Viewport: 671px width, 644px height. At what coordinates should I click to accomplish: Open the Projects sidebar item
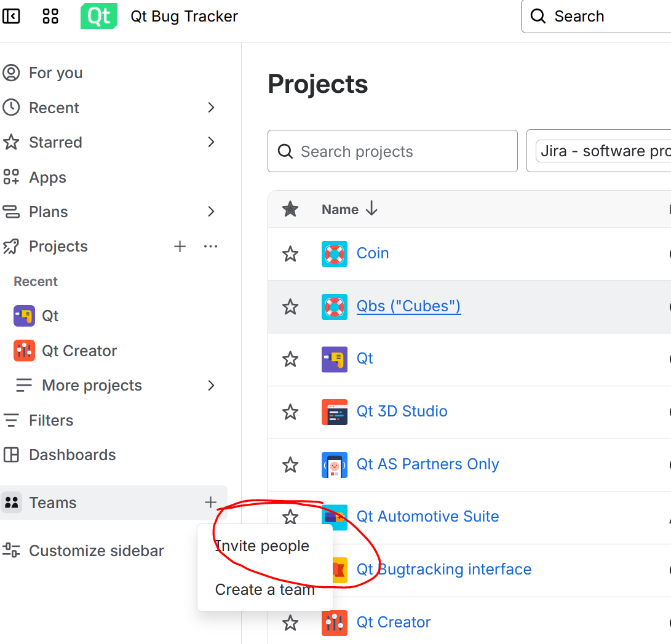(58, 247)
